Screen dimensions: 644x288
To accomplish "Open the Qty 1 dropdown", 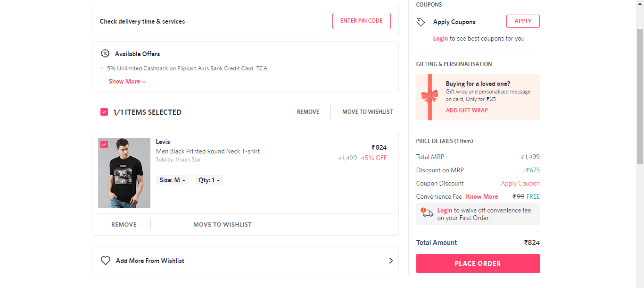I will point(209,180).
